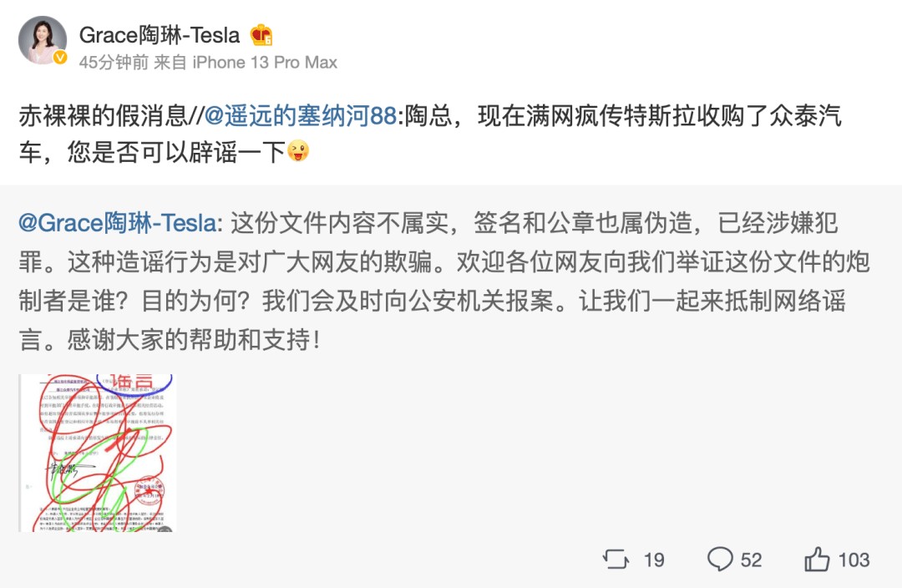Viewport: 902px width, 588px height.
Task: Like the post with thumbs-up icon
Action: 817,559
